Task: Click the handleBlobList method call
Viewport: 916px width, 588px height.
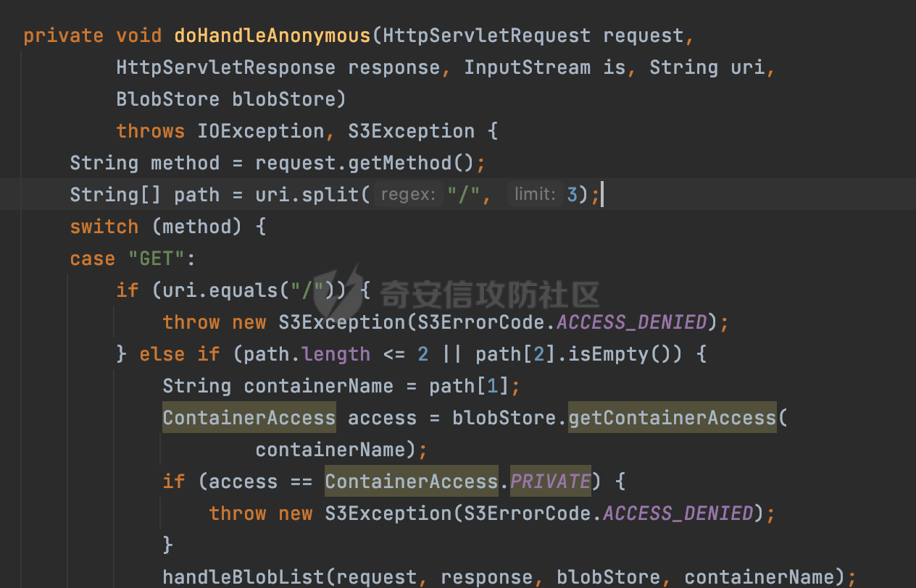Action: tap(243, 577)
